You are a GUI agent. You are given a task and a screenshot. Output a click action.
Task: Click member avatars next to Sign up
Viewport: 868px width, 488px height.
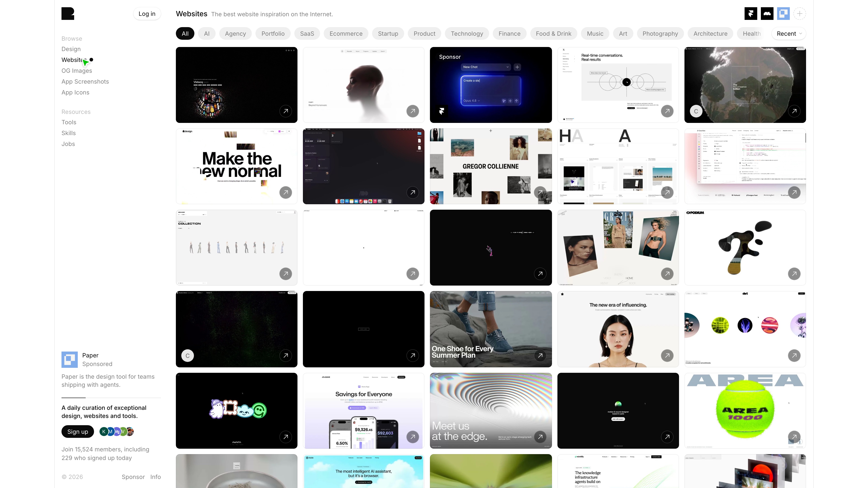[x=117, y=432]
